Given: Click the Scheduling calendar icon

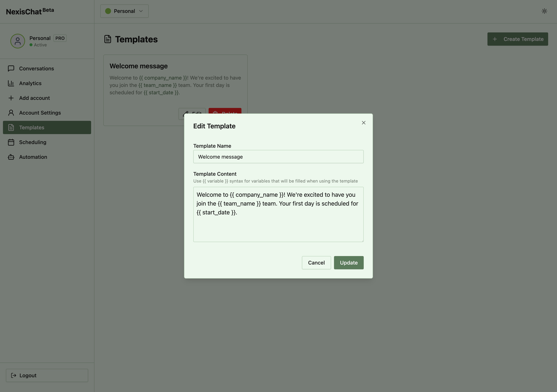Looking at the screenshot, I should 11,142.
